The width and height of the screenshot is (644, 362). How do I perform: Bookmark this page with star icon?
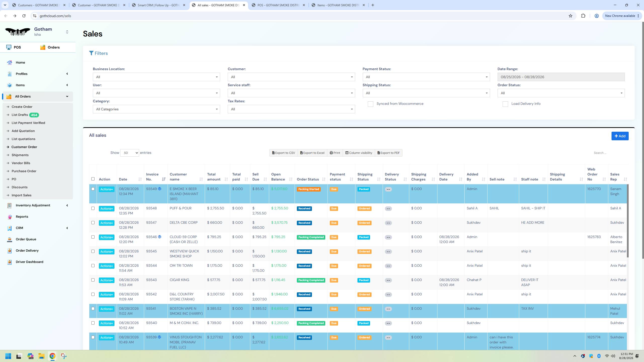click(571, 16)
